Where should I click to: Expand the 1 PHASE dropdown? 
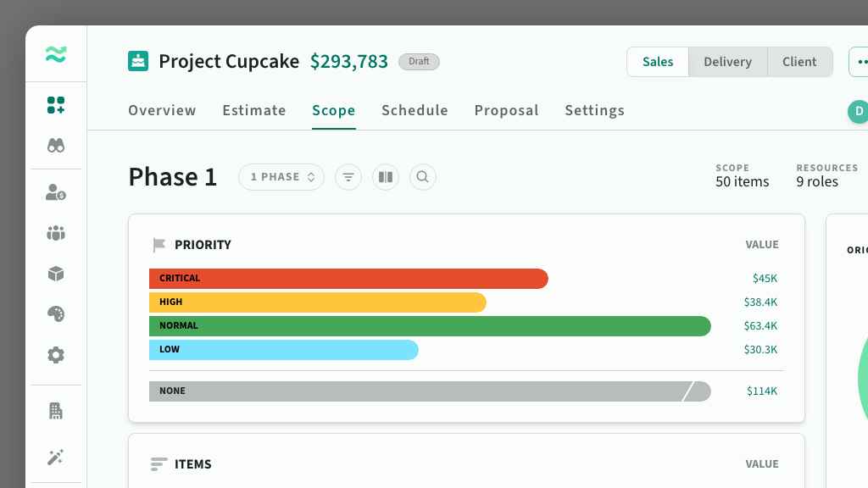tap(281, 177)
